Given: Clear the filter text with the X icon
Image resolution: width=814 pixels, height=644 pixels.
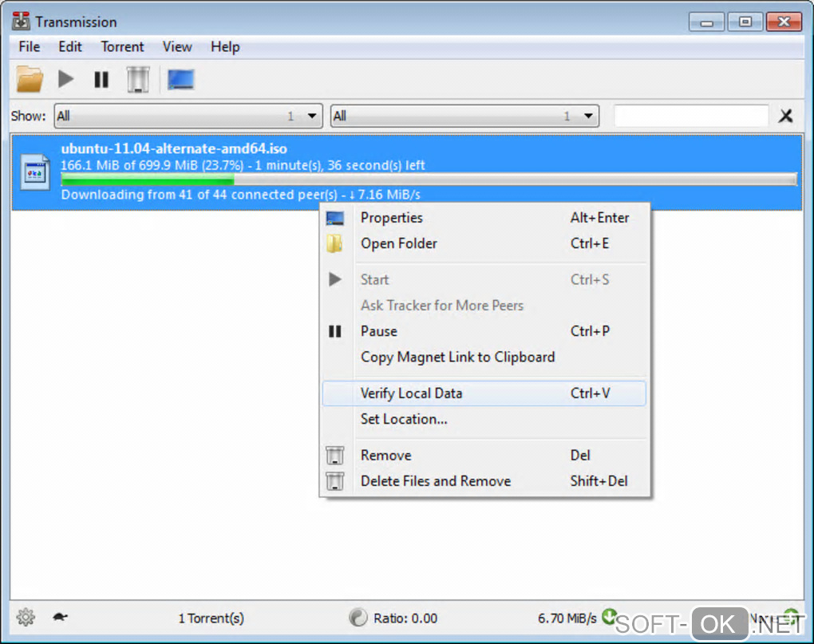Looking at the screenshot, I should click(x=785, y=116).
